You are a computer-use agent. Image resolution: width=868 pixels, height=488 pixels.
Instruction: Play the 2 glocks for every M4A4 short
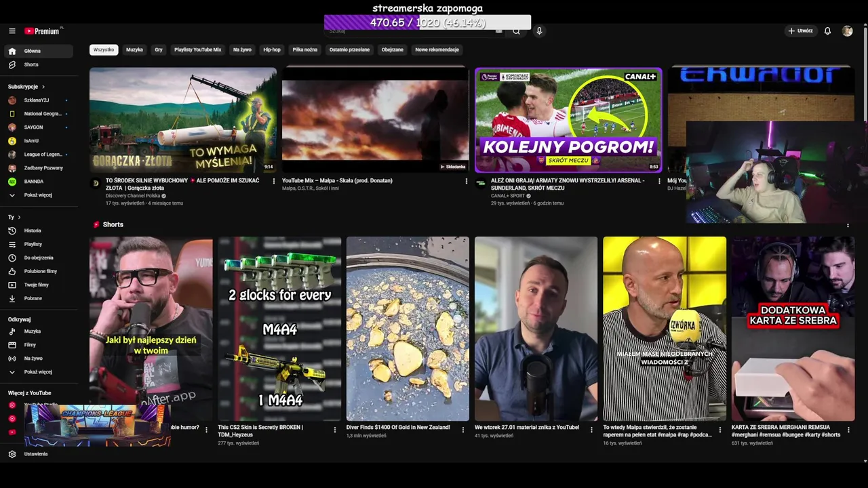click(279, 329)
